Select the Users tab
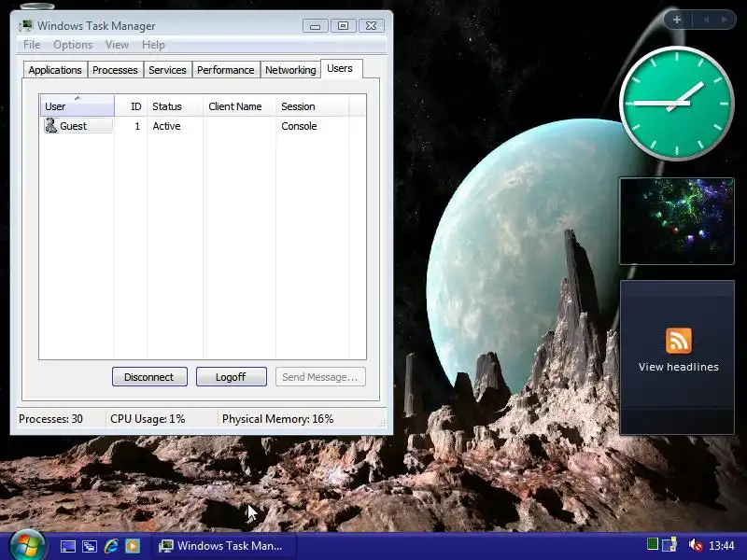This screenshot has height=560, width=747. click(340, 68)
